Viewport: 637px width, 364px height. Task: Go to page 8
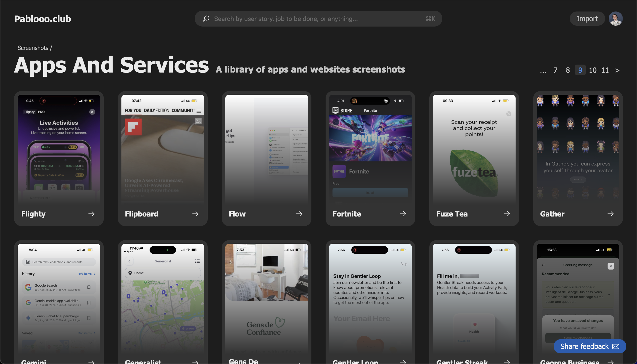click(x=568, y=70)
